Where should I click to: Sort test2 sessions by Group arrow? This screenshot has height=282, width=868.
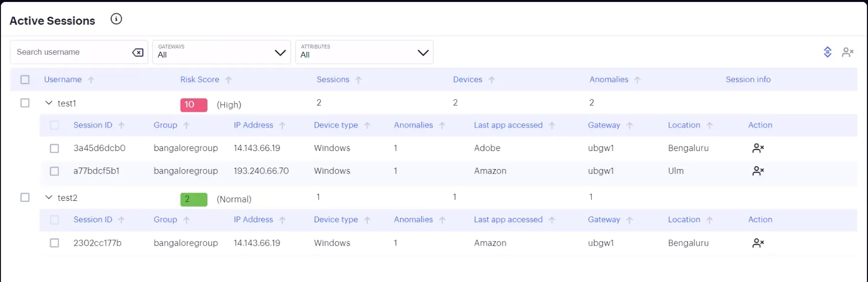(186, 220)
